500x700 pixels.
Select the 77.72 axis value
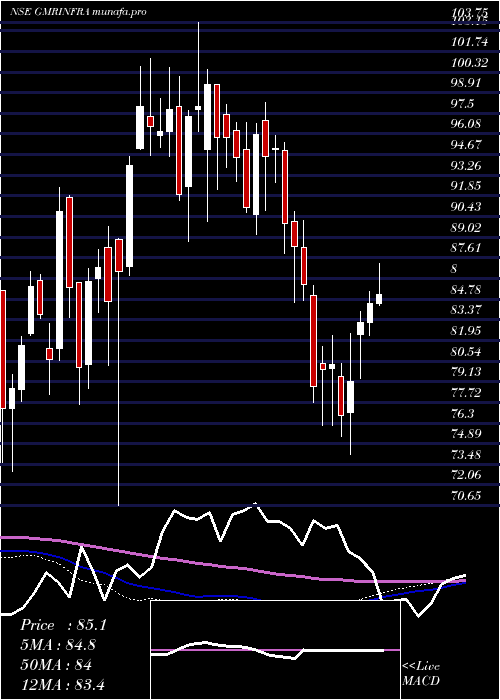click(x=466, y=393)
